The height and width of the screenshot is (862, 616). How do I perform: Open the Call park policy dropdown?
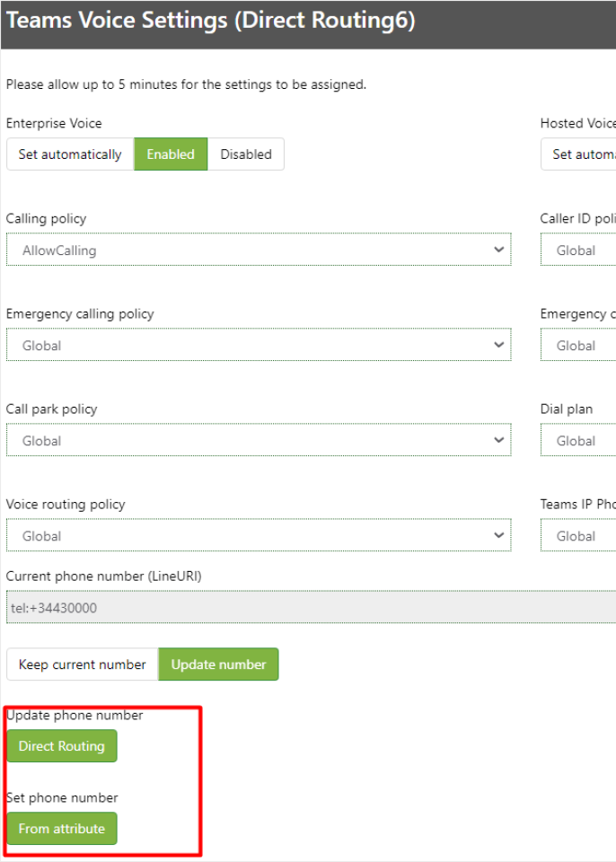click(259, 440)
